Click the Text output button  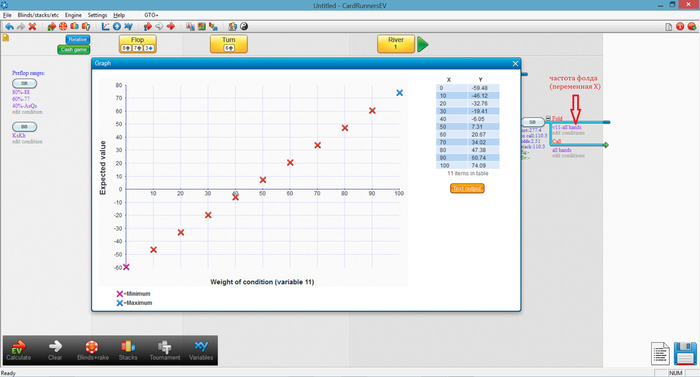[467, 188]
